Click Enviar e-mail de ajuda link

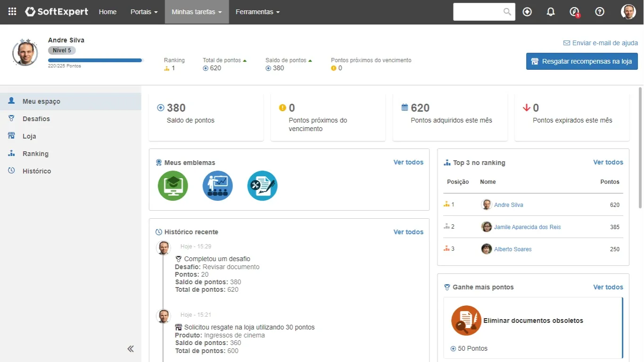[x=601, y=43]
